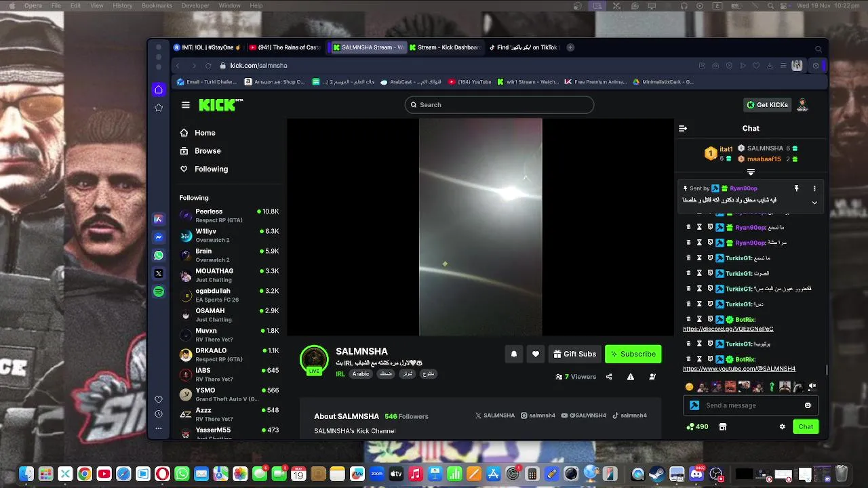Open Opera sidebar more options dots

click(x=159, y=428)
